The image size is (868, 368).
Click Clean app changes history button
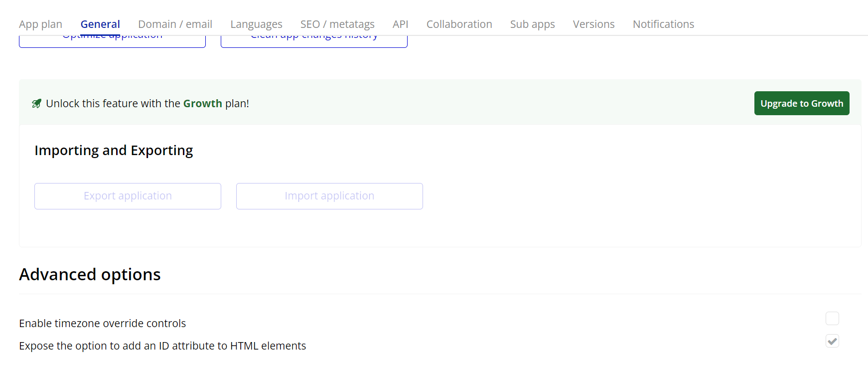coord(314,41)
